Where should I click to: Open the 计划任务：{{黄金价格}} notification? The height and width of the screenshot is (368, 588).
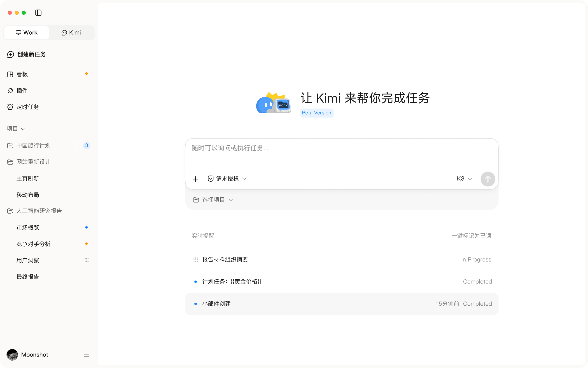coord(341,282)
